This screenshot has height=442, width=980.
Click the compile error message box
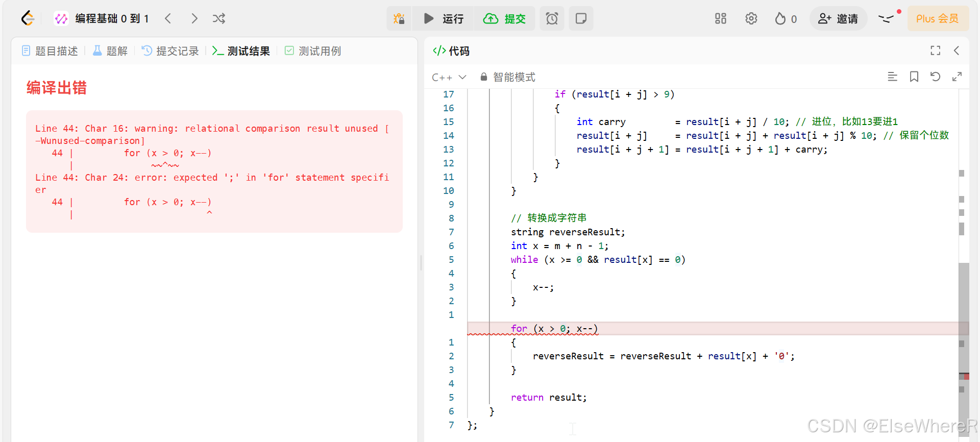[214, 171]
